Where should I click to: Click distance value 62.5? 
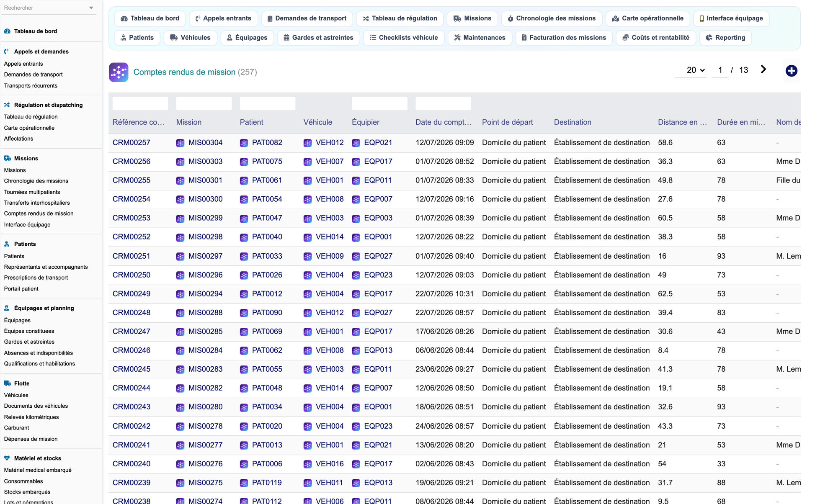point(665,294)
